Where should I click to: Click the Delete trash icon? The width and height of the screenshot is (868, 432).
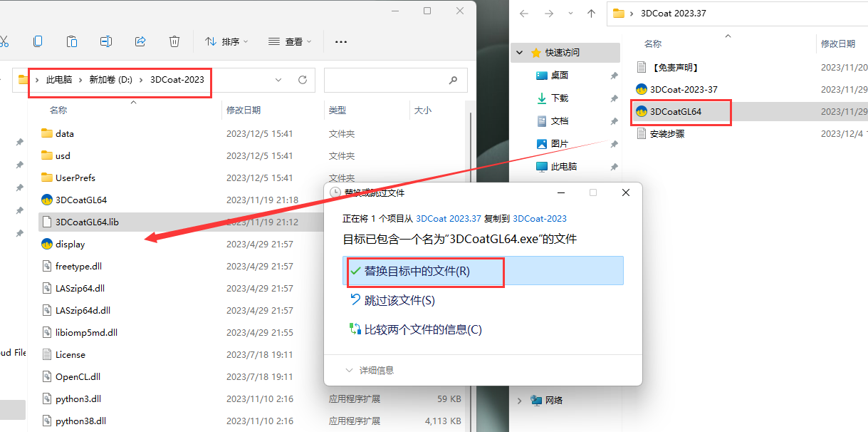[174, 41]
